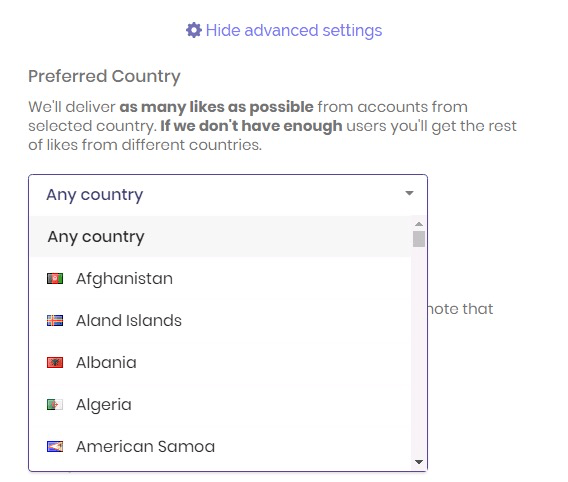Click the gear icon beside Hide advanced settings
The image size is (568, 482).
[x=194, y=30]
